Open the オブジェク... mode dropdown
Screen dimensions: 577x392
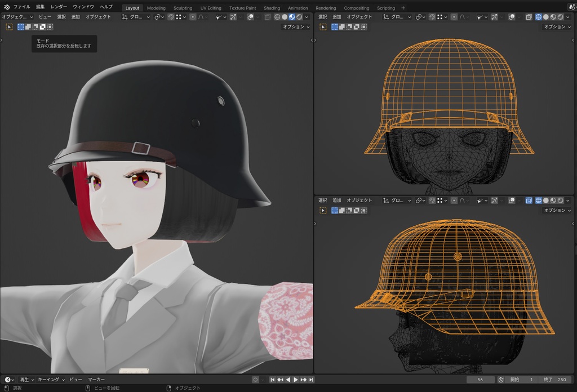17,17
